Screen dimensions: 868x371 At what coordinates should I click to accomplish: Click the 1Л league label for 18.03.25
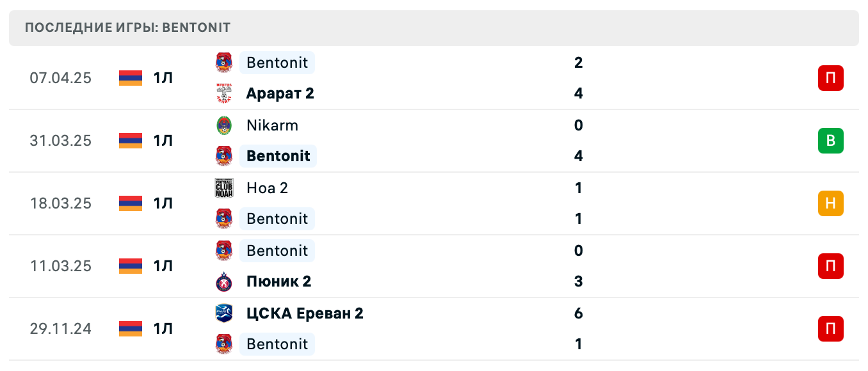pos(162,203)
